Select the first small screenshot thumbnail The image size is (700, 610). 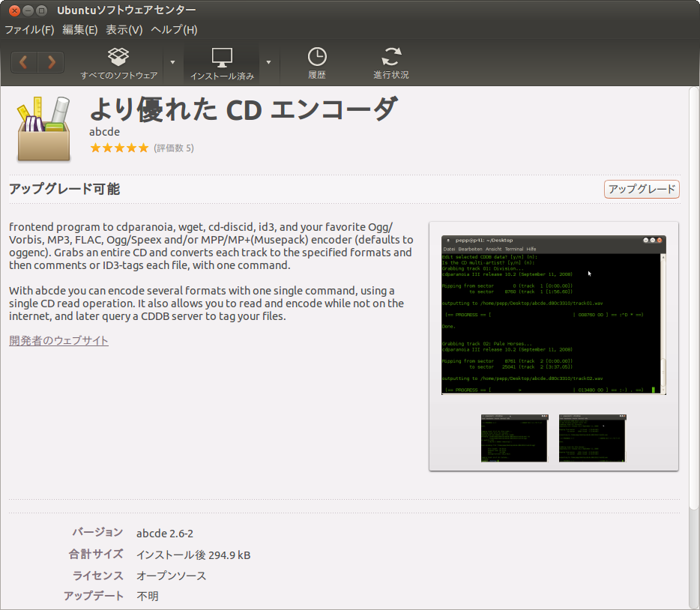(514, 438)
